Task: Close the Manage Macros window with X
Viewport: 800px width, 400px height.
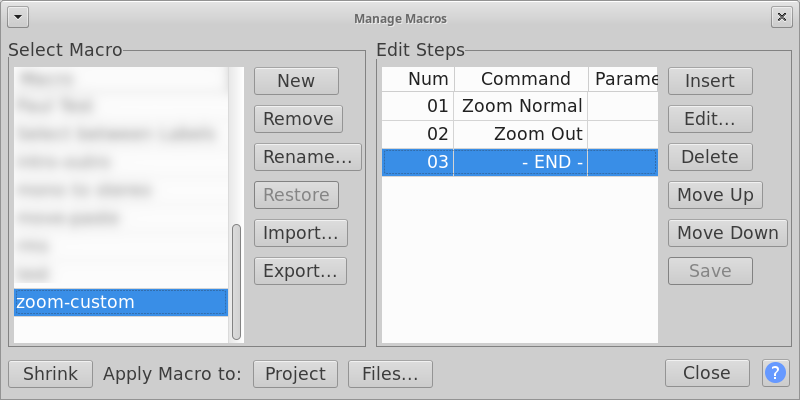Action: click(x=782, y=17)
